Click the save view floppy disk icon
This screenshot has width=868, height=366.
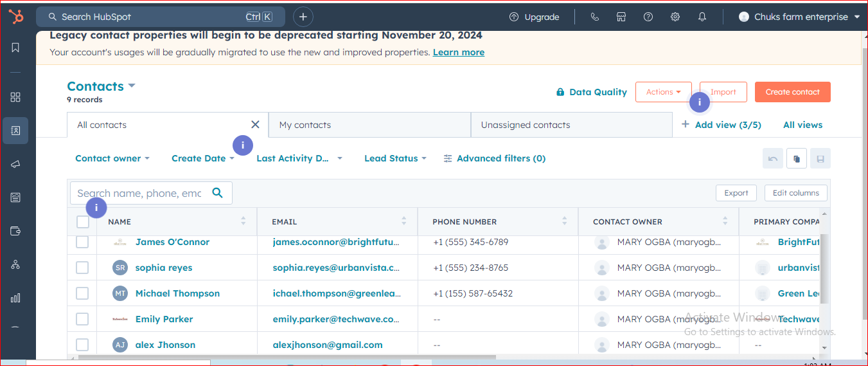coord(820,158)
